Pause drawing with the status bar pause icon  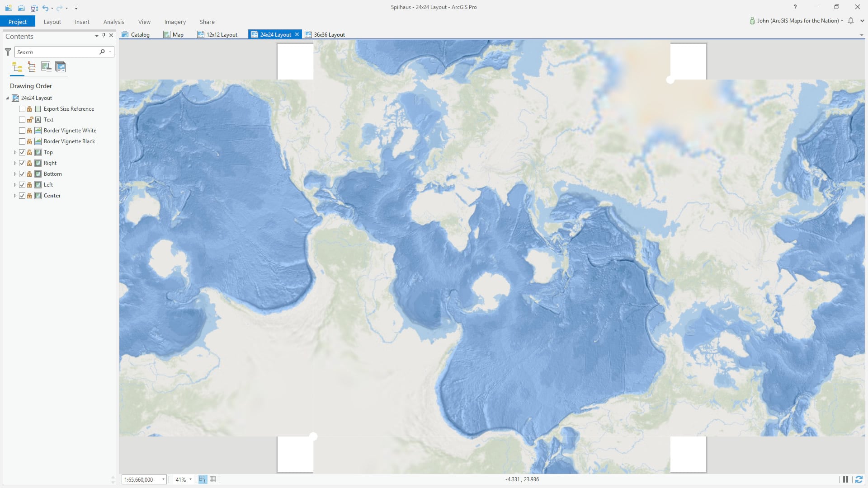pyautogui.click(x=845, y=479)
